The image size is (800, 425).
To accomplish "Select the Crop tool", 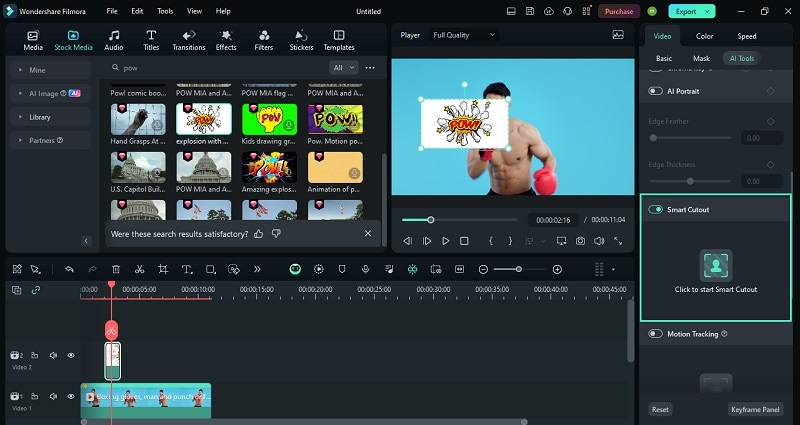I will [x=163, y=269].
